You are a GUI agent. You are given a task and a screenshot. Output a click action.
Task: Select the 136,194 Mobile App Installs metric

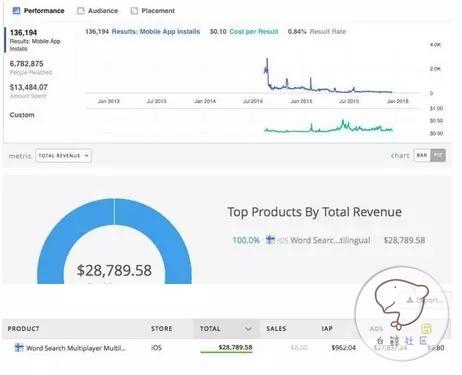pyautogui.click(x=35, y=40)
